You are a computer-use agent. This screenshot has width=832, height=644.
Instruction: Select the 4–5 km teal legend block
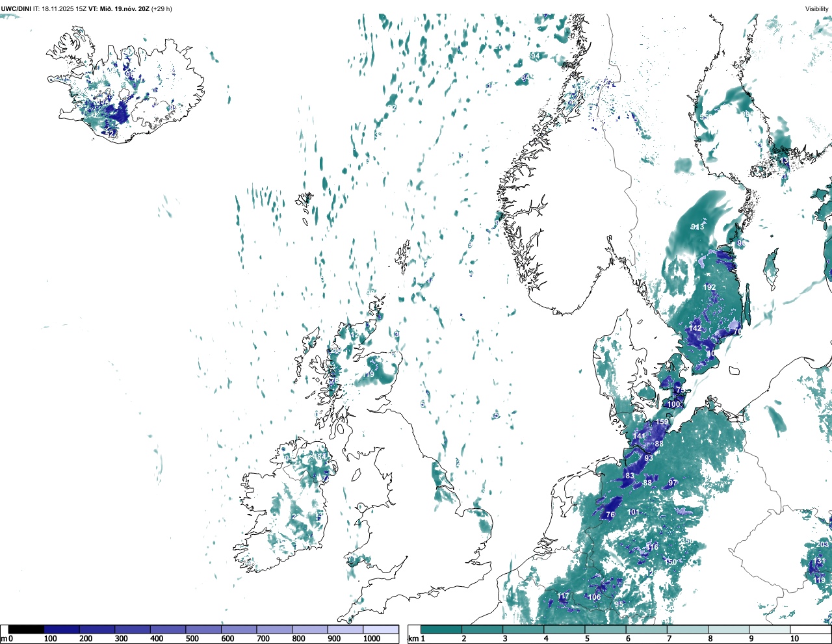pos(565,630)
